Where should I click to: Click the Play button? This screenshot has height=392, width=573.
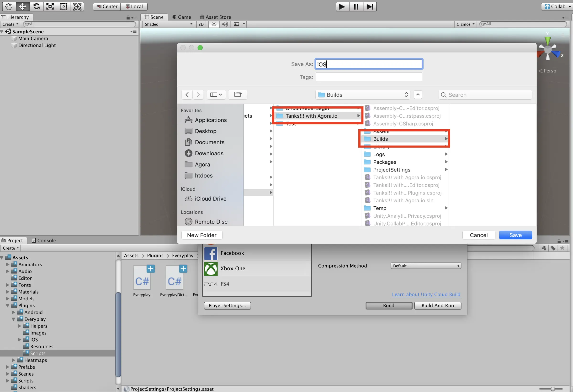click(x=342, y=7)
